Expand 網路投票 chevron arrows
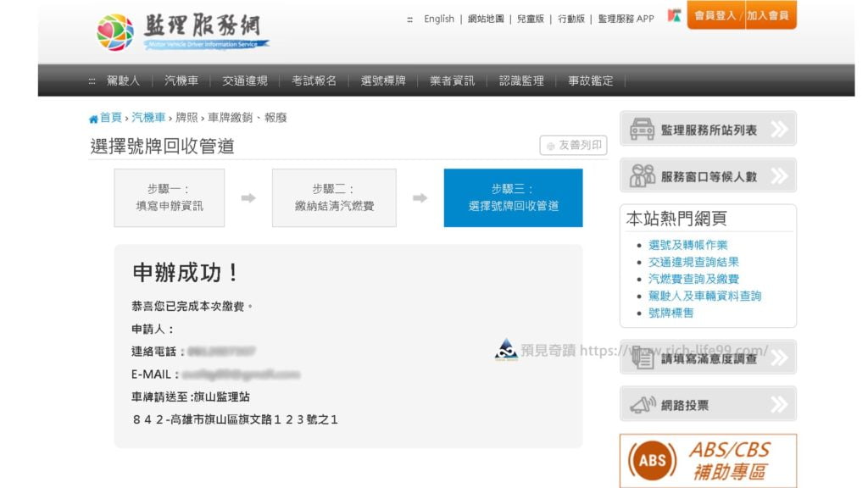 tap(780, 405)
